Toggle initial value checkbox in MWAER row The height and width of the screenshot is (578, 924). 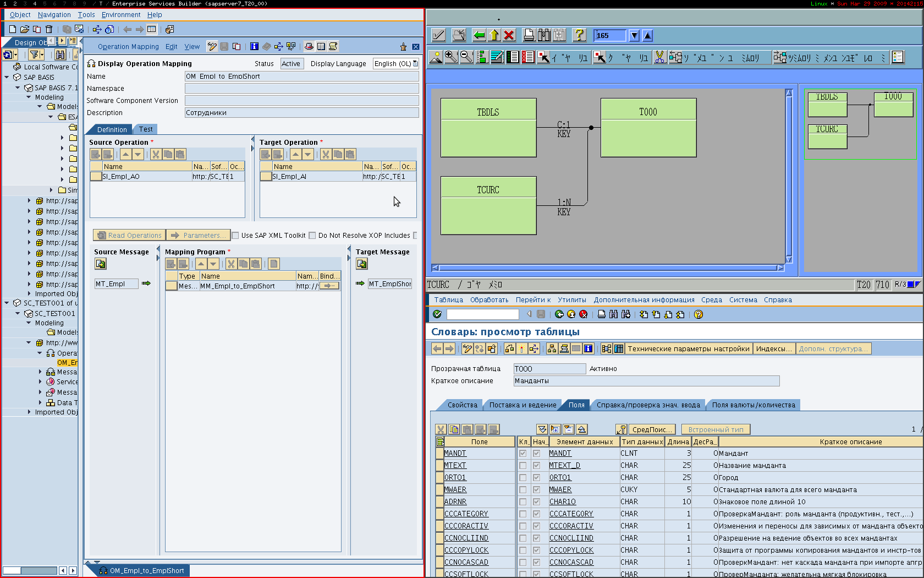tap(536, 489)
